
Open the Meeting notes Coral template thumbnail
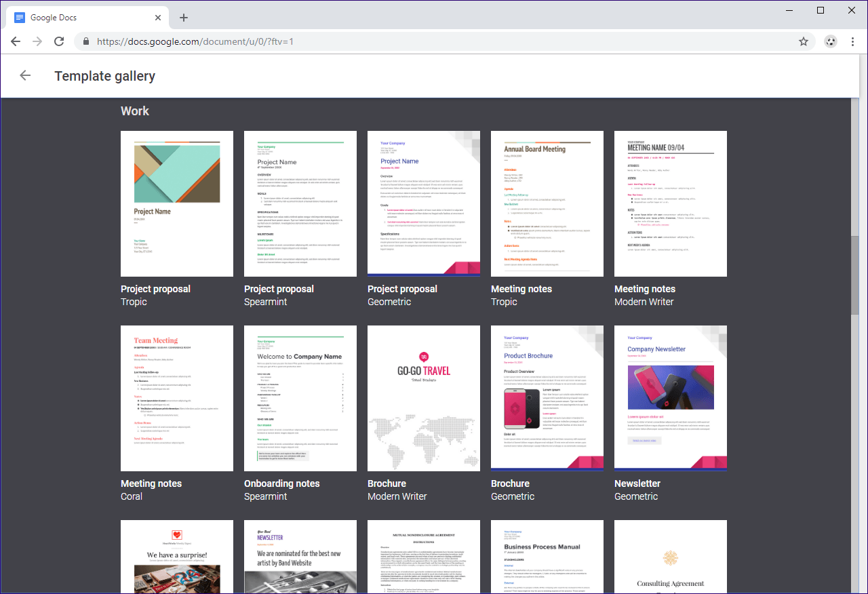[177, 398]
